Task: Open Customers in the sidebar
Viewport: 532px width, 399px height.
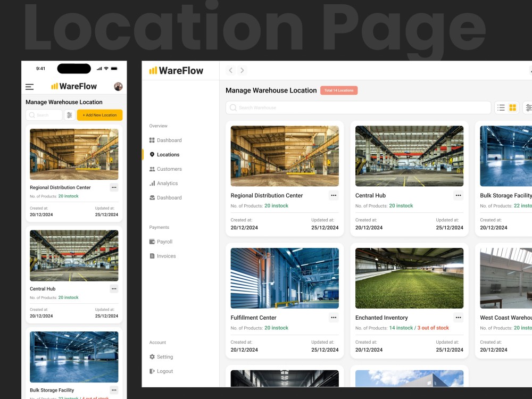Action: [165, 169]
